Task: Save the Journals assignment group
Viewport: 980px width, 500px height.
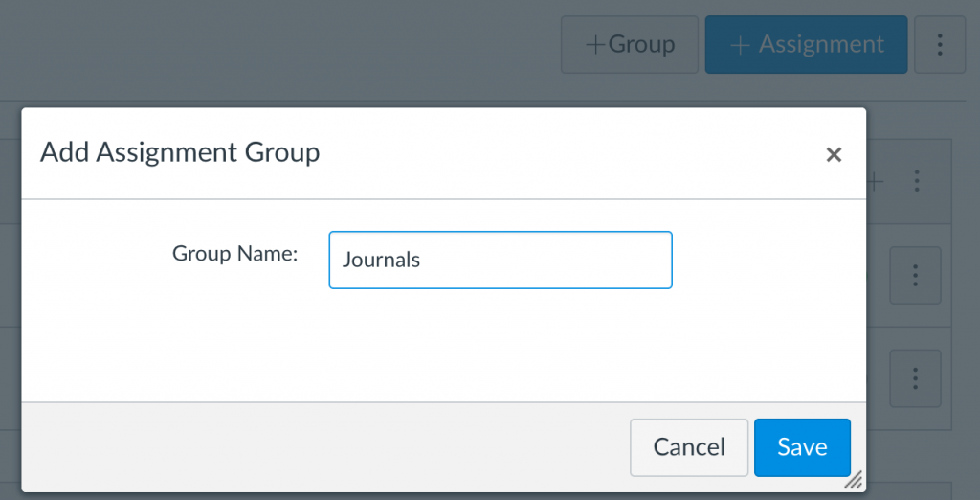Action: point(803,447)
